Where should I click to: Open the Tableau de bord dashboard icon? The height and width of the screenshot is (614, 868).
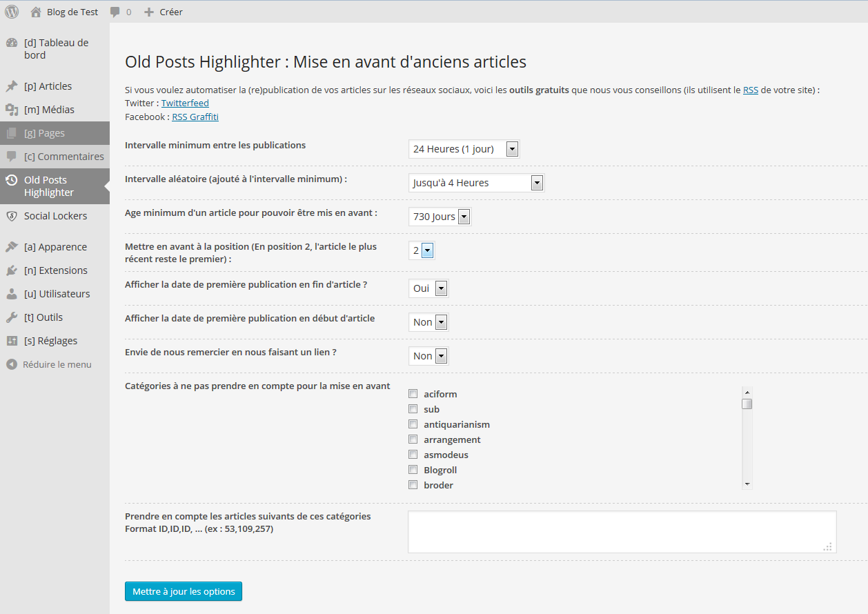tap(11, 43)
